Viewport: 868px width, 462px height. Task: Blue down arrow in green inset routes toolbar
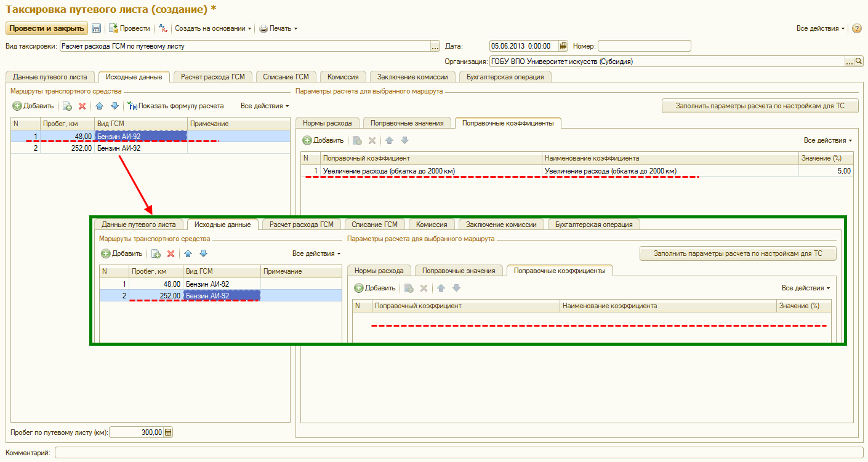(203, 253)
